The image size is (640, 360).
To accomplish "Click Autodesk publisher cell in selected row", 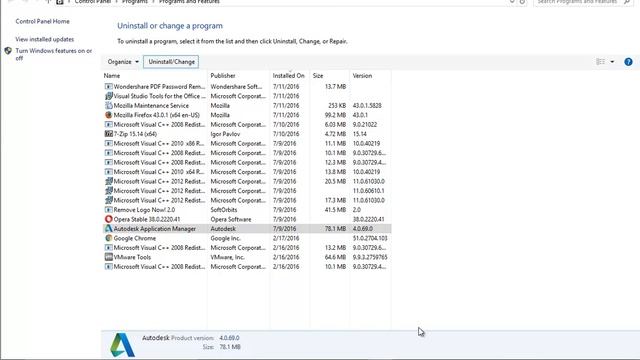I will [223, 229].
